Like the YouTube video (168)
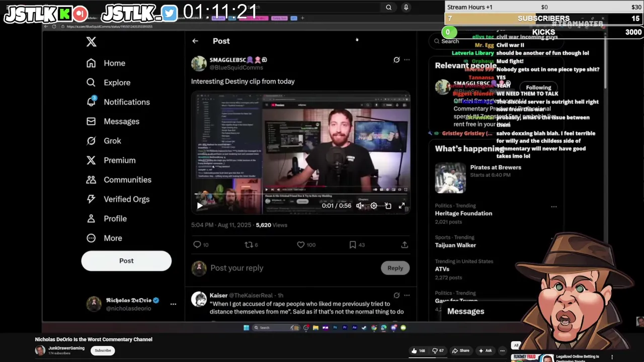 pyautogui.click(x=418, y=350)
